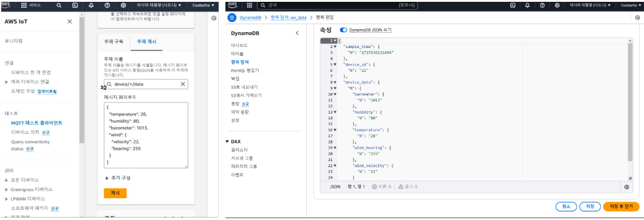Click the AWS logo in AWS IoT window
The height and width of the screenshot is (220, 644).
point(6,5)
